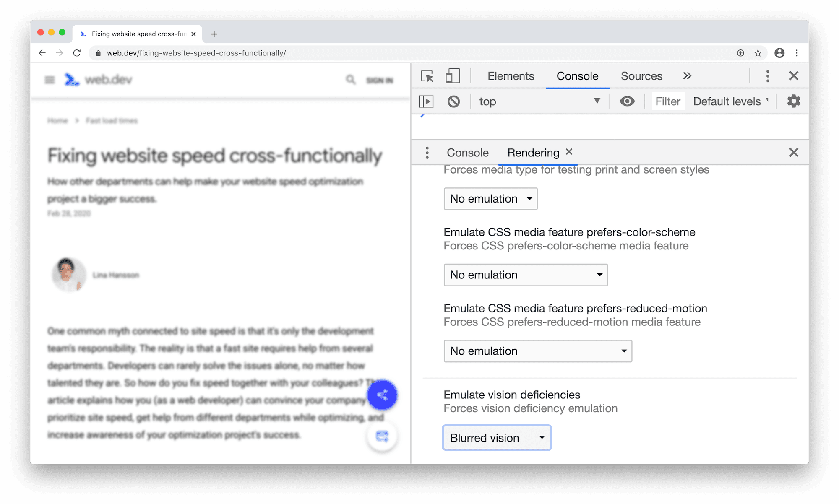Image resolution: width=839 pixels, height=504 pixels.
Task: Click the close Rendering tab icon
Action: coord(569,152)
